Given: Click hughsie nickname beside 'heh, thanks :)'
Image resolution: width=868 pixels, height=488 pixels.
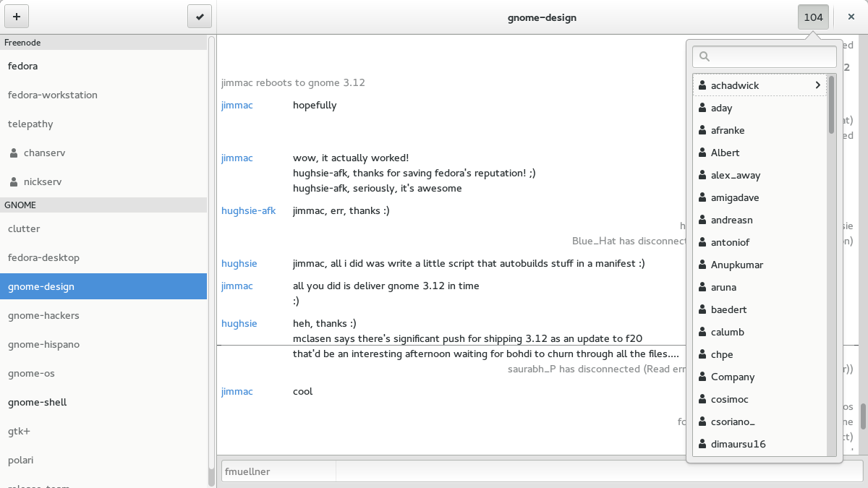Looking at the screenshot, I should 239,323.
